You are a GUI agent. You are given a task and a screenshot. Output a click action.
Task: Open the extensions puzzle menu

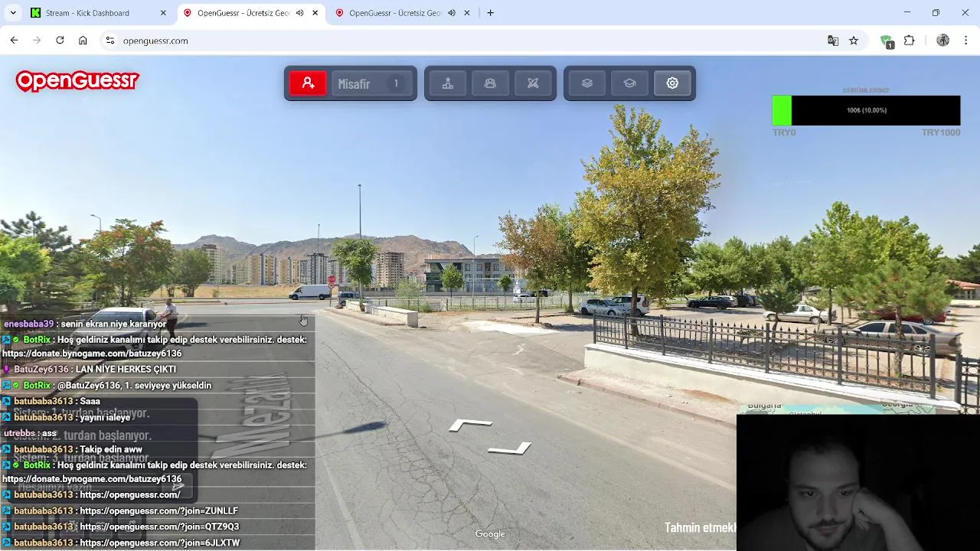tap(910, 41)
